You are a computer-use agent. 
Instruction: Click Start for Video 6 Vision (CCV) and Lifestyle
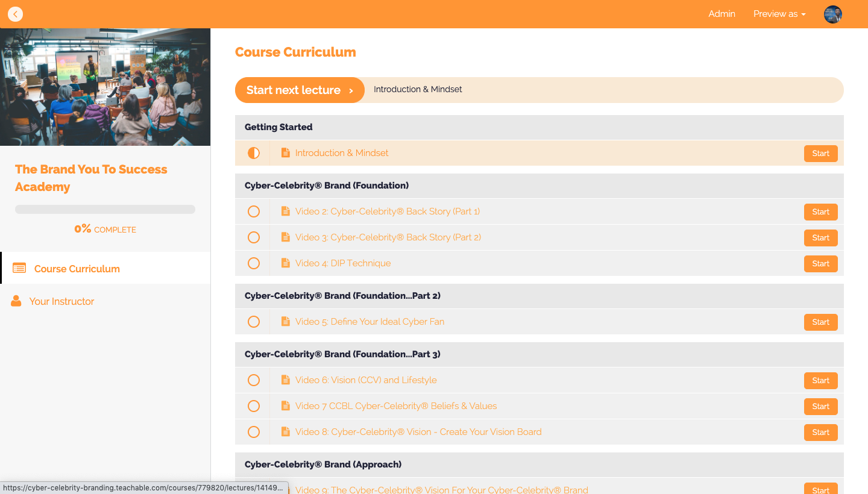820,381
